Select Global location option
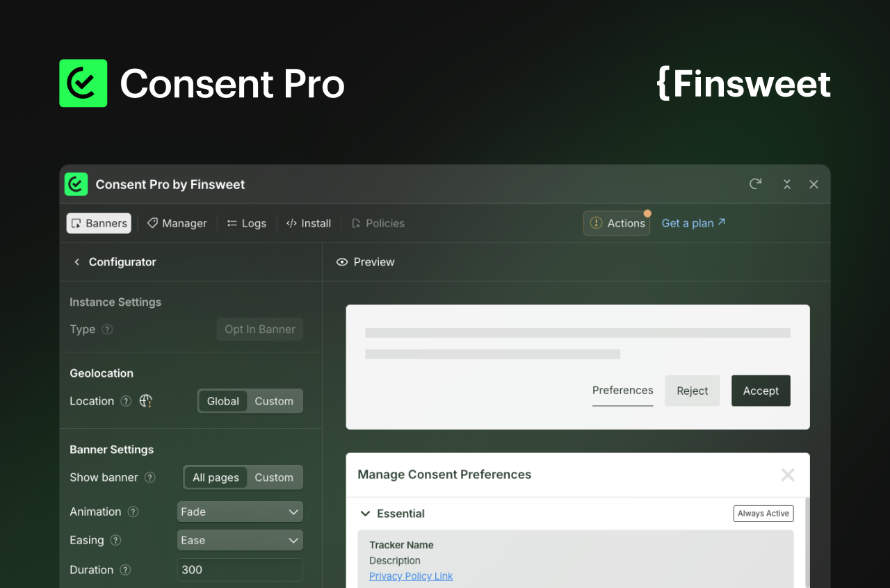 pyautogui.click(x=223, y=401)
